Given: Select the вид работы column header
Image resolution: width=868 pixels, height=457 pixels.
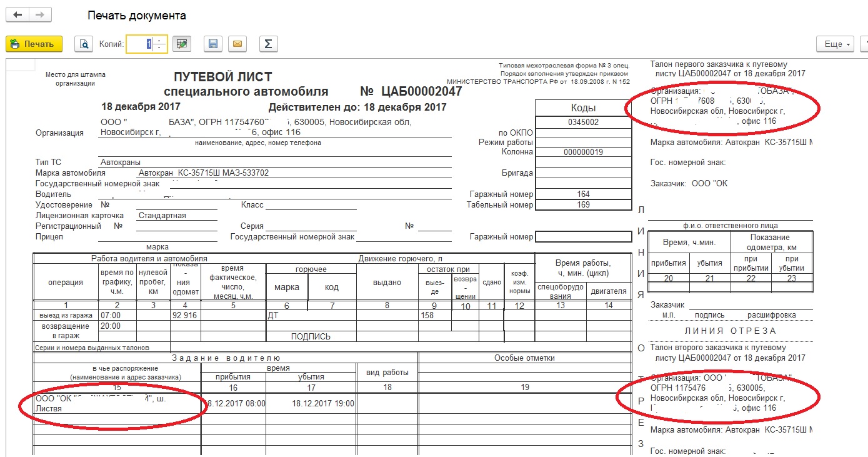Looking at the screenshot, I should tap(387, 373).
